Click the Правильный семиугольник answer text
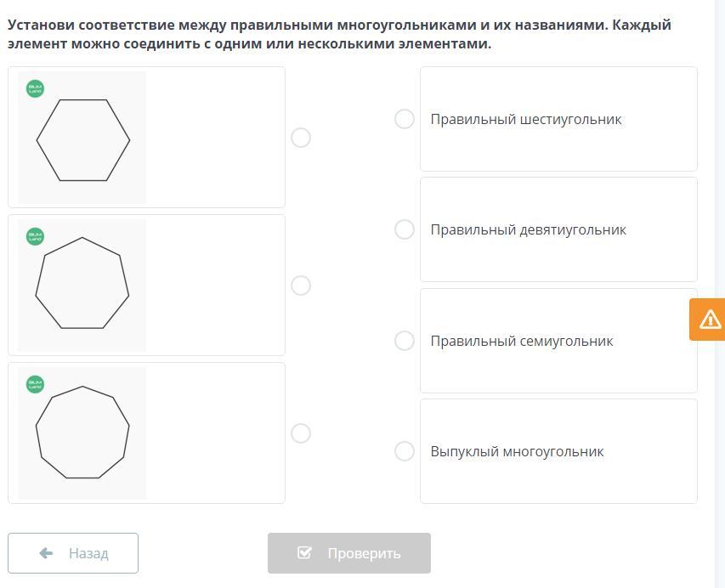This screenshot has width=725, height=588. pyautogui.click(x=521, y=342)
